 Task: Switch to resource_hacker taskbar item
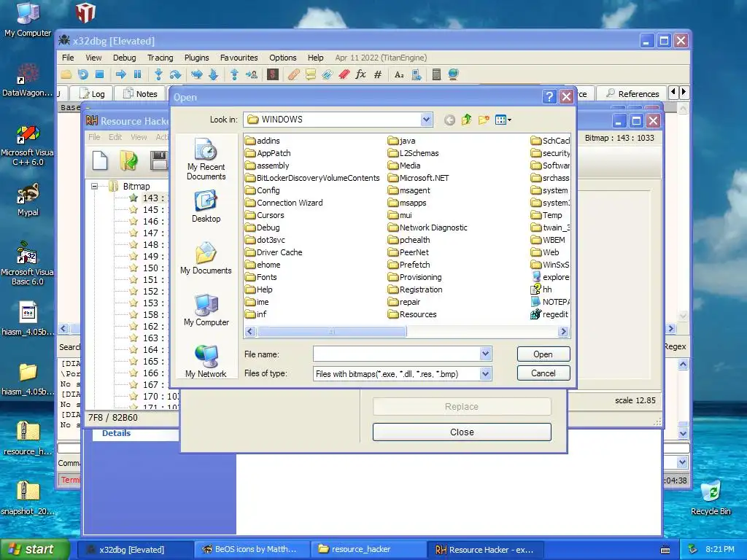[x=368, y=550]
